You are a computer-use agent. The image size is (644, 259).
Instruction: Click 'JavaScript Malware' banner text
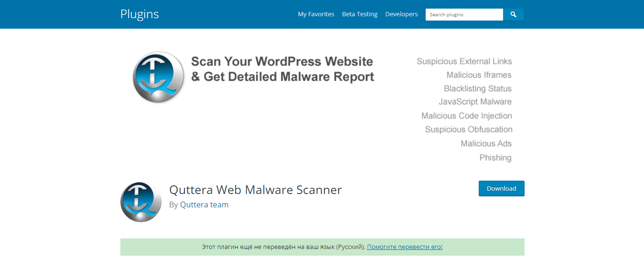point(475,102)
